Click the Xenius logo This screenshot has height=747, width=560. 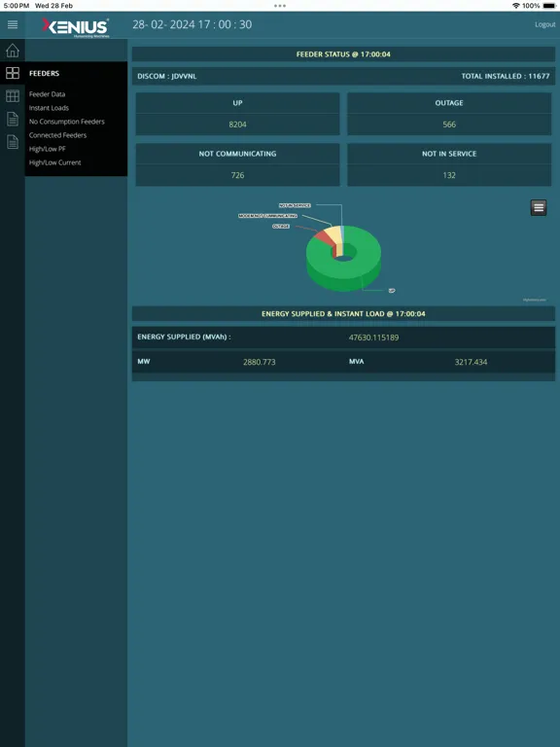coord(75,26)
